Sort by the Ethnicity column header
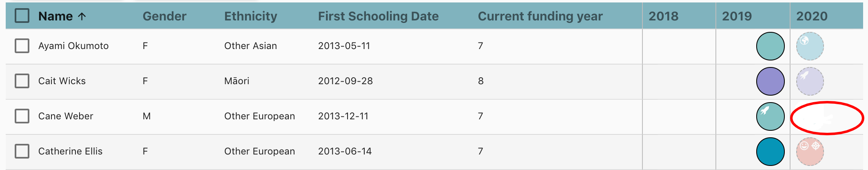The height and width of the screenshot is (170, 868). 250,16
